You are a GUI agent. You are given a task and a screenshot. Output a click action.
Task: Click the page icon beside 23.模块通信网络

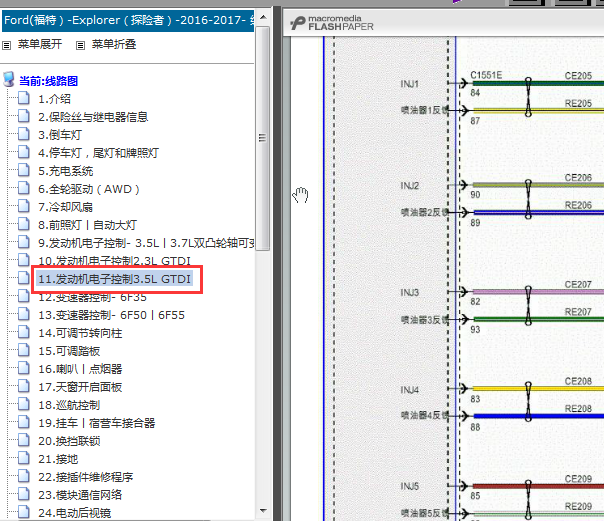[x=23, y=494]
